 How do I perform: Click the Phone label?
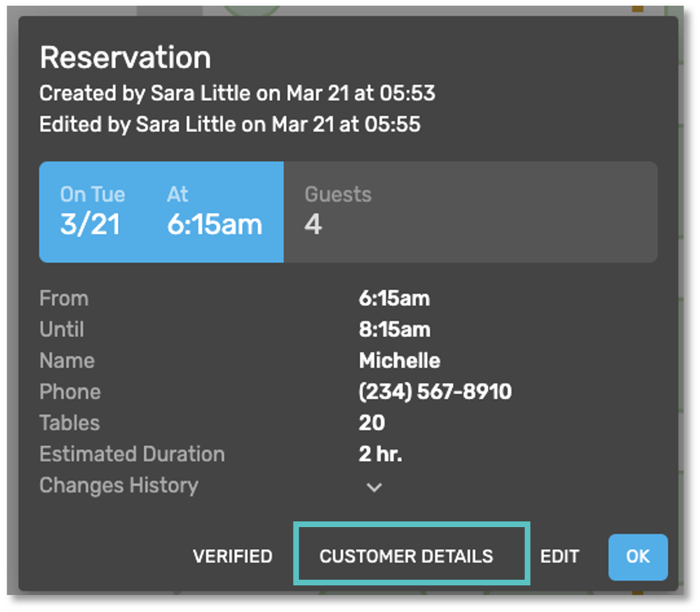tap(70, 392)
